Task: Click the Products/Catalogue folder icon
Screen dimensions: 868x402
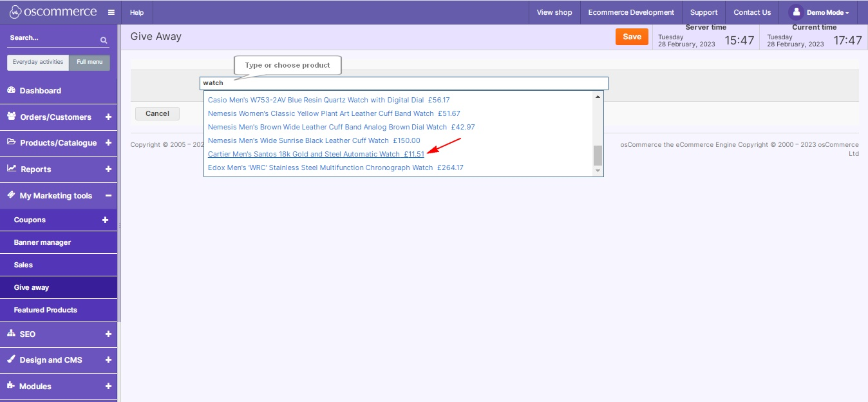Action: (x=12, y=142)
